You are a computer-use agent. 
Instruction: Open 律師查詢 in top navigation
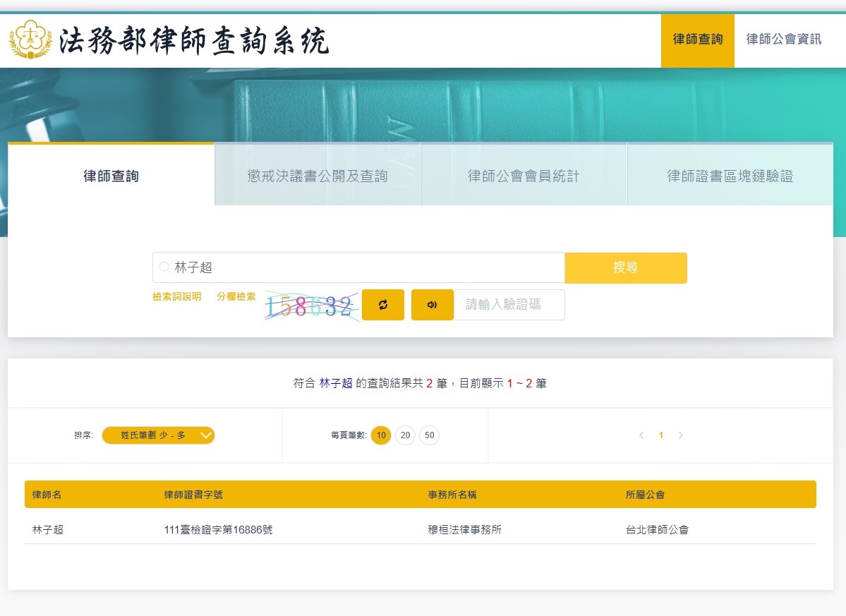pyautogui.click(x=697, y=40)
